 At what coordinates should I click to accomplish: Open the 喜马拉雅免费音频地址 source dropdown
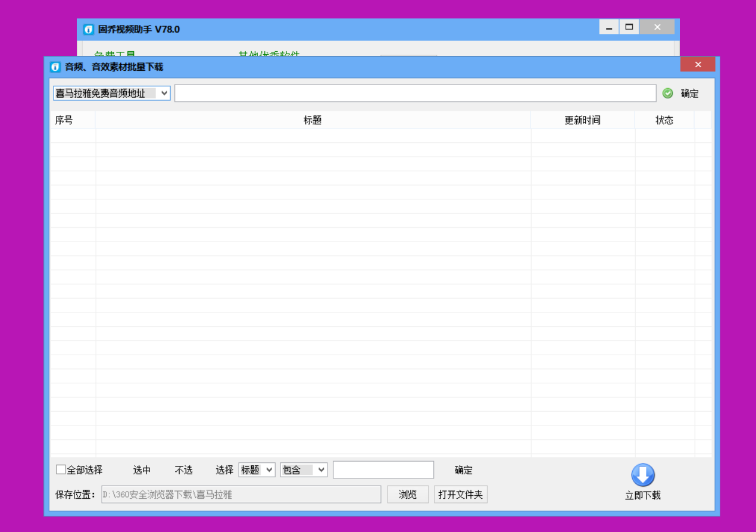[112, 93]
